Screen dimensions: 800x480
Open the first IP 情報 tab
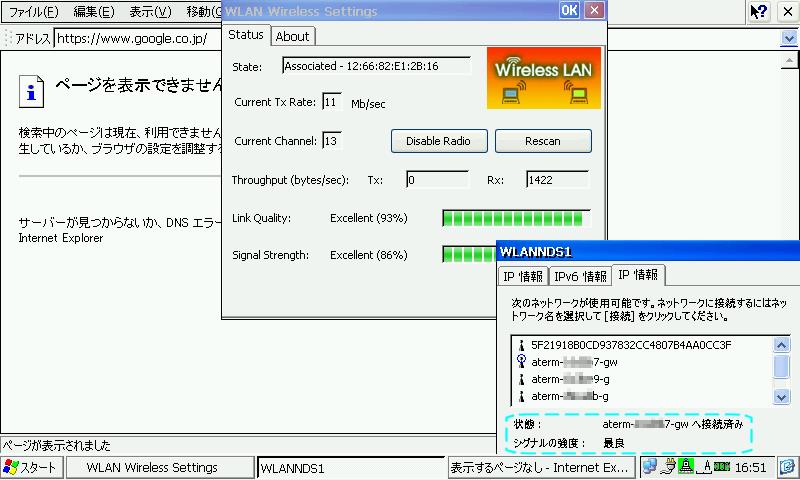coord(522,276)
